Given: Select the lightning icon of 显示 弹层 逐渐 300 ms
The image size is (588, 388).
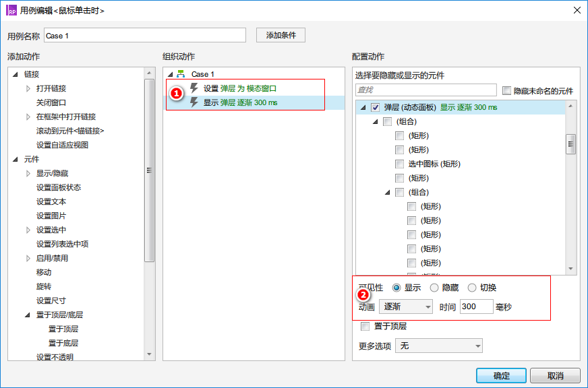Looking at the screenshot, I should (194, 102).
